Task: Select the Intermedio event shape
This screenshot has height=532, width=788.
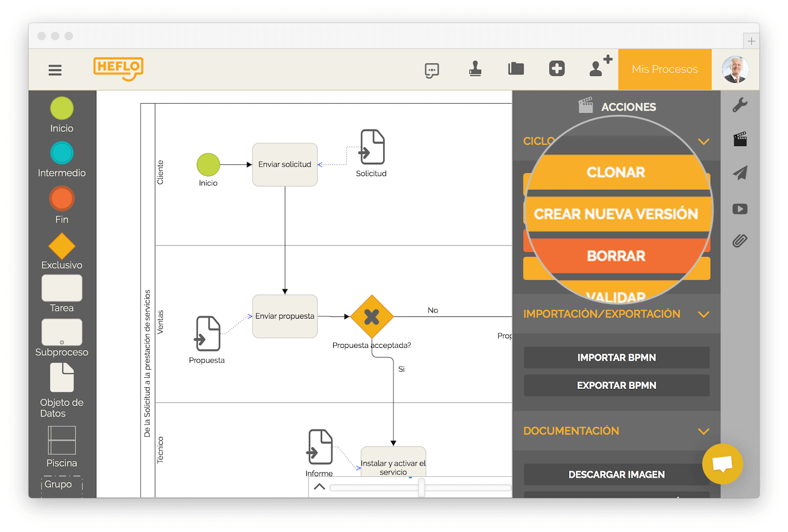Action: pos(62,153)
